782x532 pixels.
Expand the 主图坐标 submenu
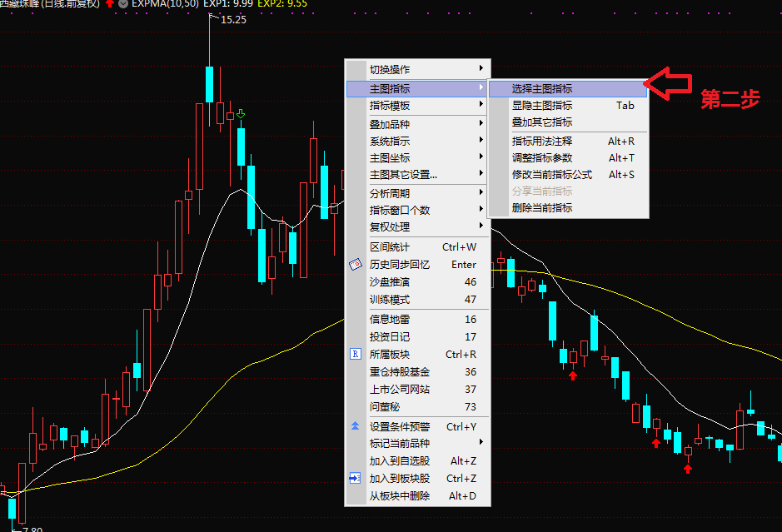point(418,157)
